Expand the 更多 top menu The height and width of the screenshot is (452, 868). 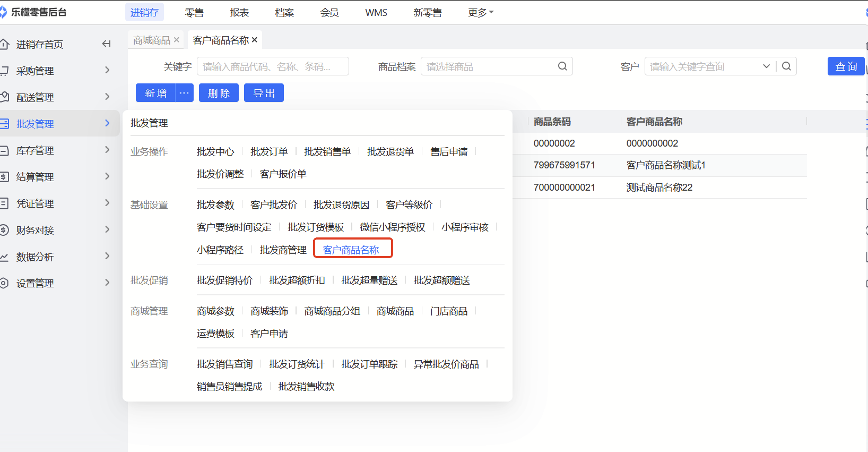(481, 12)
